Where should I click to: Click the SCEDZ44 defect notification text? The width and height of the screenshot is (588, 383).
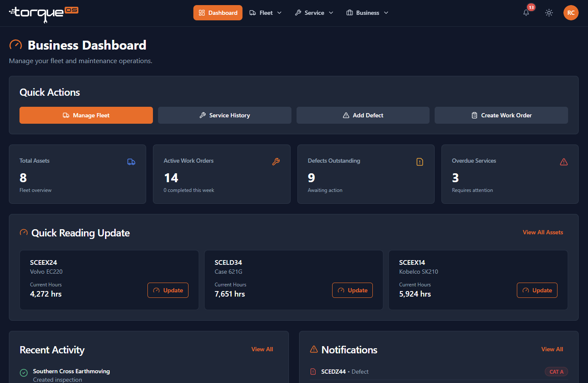345,372
